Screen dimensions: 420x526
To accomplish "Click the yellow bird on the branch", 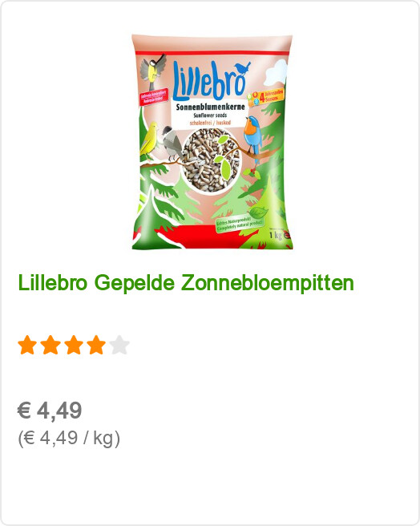I will pos(149,141).
